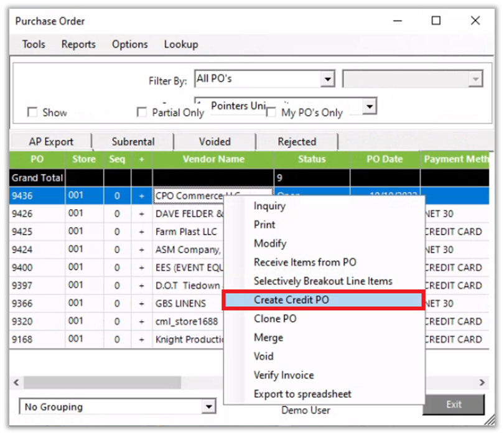Toggle the Show checkbox
The height and width of the screenshot is (435, 504).
coord(32,113)
